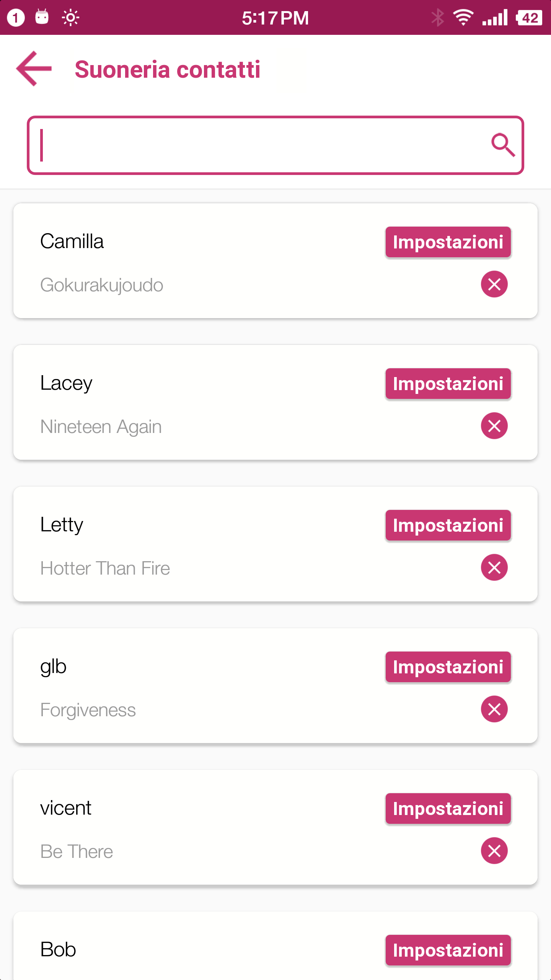The width and height of the screenshot is (551, 980).
Task: Tap the battery indicator icon
Action: point(529,18)
